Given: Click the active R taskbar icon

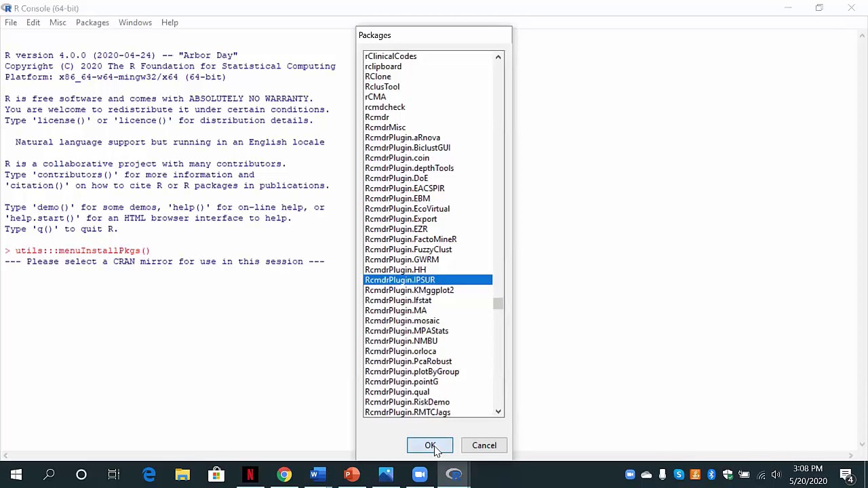Looking at the screenshot, I should tap(454, 474).
